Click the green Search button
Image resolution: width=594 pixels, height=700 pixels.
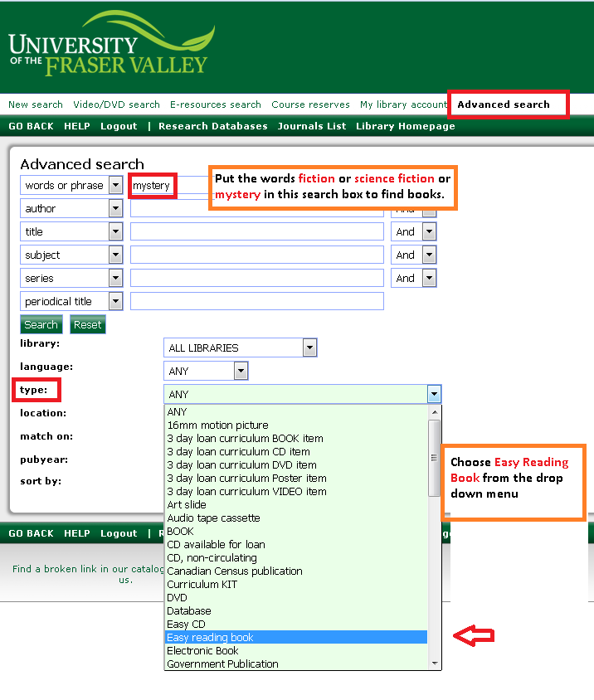(x=41, y=324)
